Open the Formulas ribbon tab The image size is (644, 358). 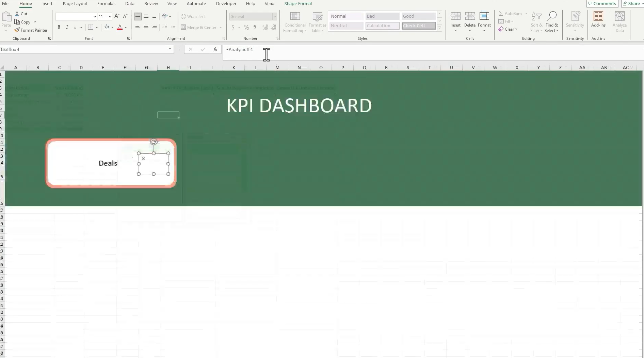point(106,3)
